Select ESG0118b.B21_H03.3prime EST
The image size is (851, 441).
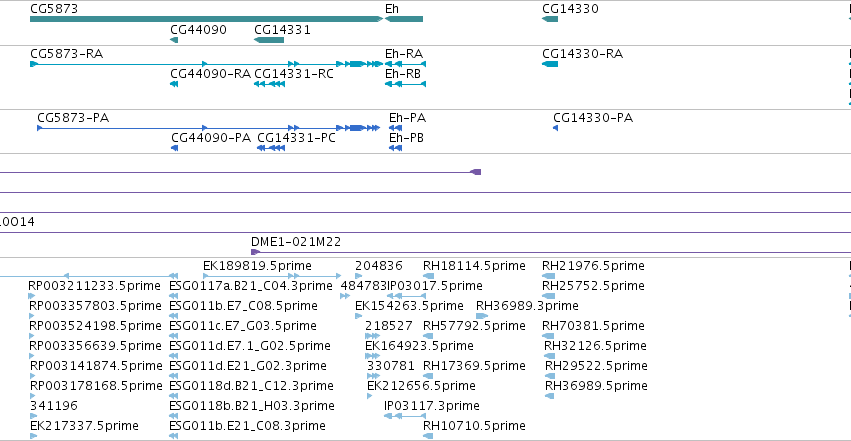[174, 417]
